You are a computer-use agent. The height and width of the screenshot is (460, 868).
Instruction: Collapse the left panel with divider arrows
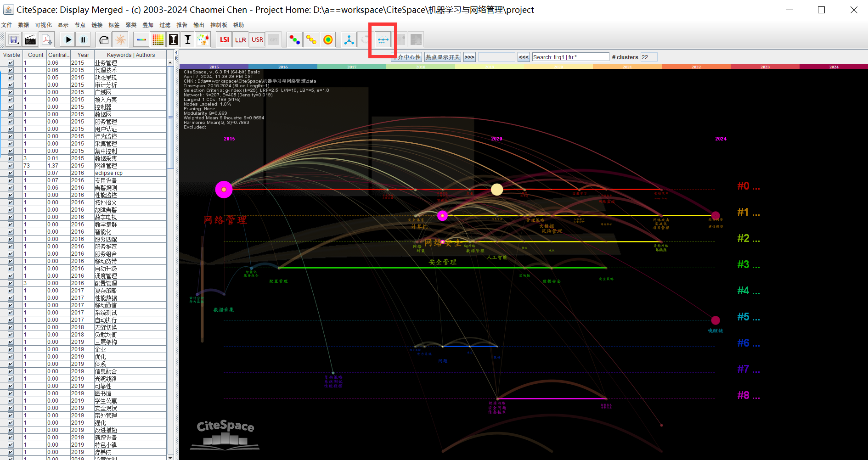176,53
